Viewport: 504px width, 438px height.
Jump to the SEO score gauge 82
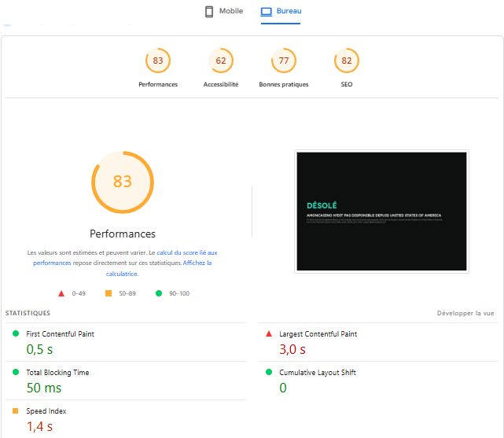[x=347, y=61]
